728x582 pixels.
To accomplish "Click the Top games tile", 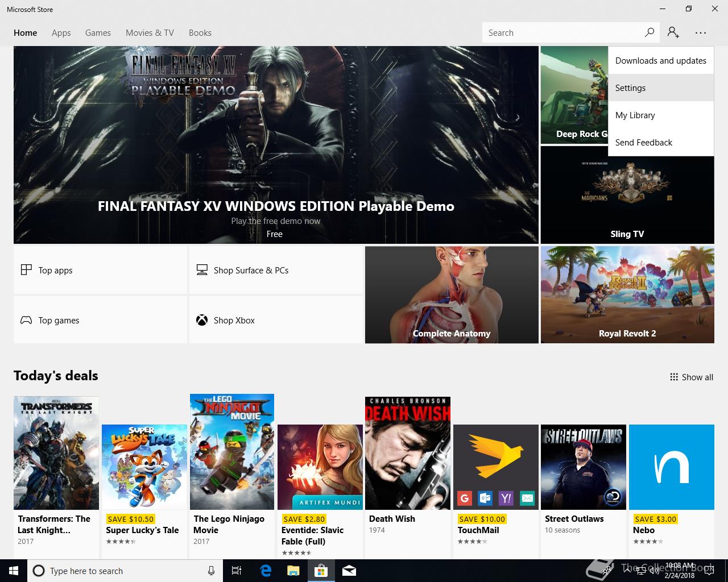I will pos(100,320).
